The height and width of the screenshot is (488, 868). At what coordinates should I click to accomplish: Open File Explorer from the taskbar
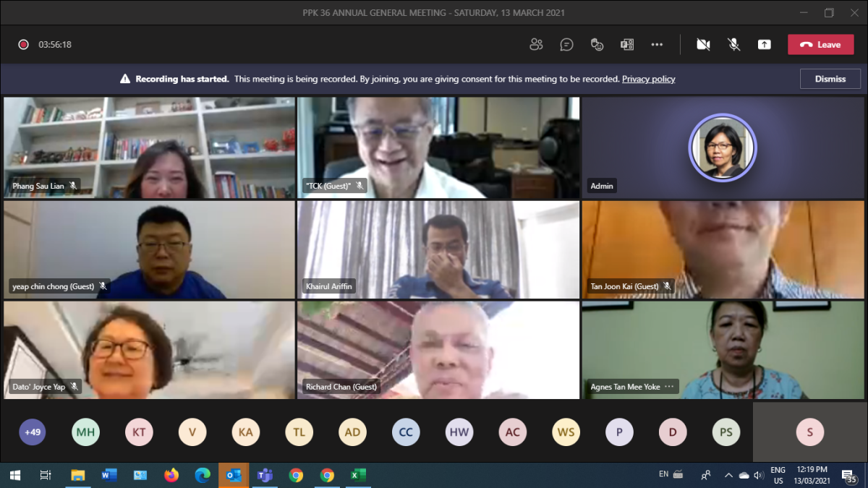point(77,475)
